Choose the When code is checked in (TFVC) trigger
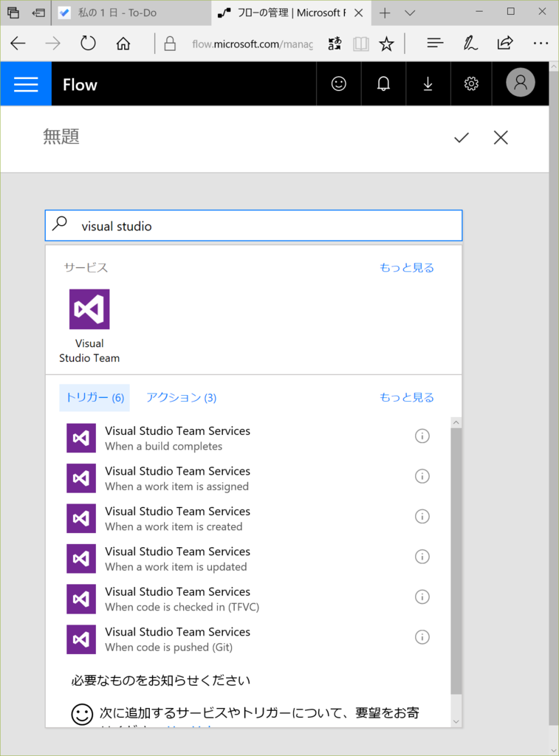This screenshot has height=756, width=559. pyautogui.click(x=248, y=599)
